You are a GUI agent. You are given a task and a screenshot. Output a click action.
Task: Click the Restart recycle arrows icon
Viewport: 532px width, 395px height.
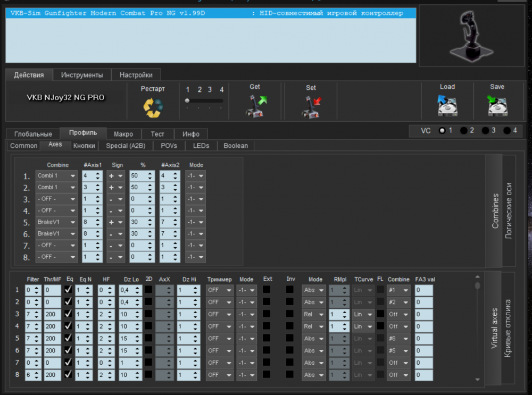(x=153, y=107)
